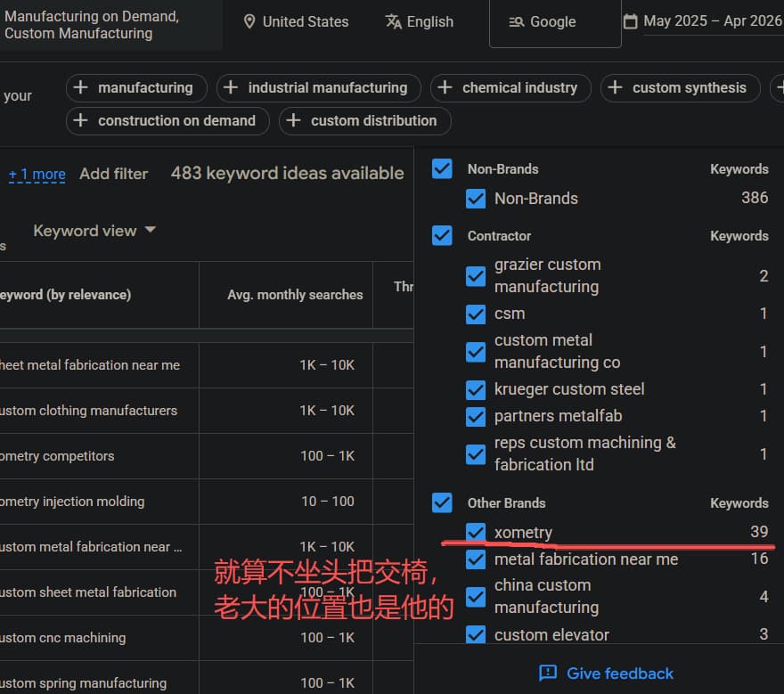Sort by Keyword (by relevance) column header
The width and height of the screenshot is (784, 694).
point(66,295)
